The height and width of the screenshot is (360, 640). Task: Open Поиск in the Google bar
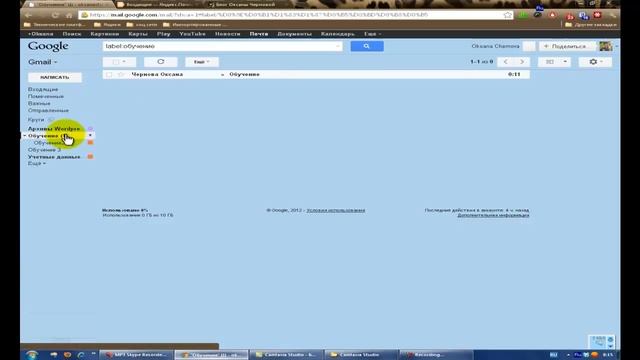[x=72, y=34]
